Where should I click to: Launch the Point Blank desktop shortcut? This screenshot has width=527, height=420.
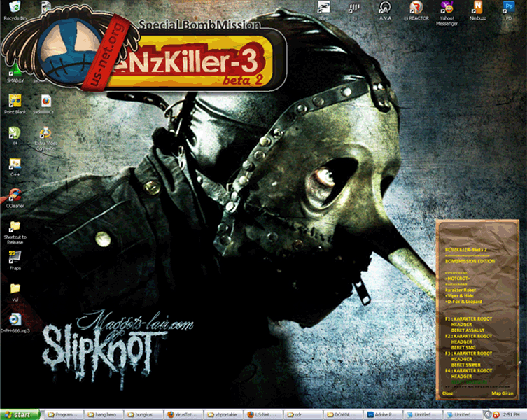[x=15, y=104]
